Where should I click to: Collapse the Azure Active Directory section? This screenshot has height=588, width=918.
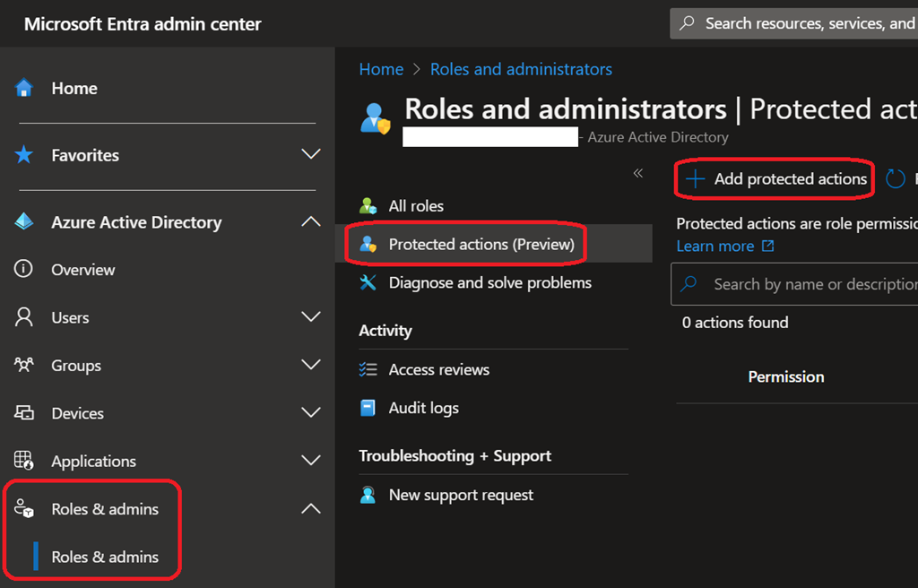tap(310, 221)
